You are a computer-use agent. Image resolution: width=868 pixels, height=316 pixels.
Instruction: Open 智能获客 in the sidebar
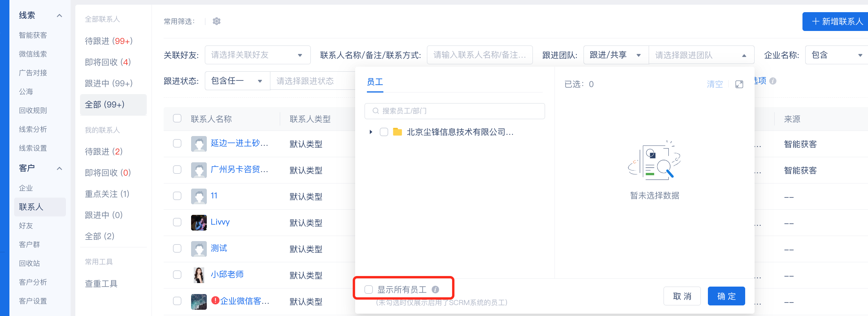point(33,35)
